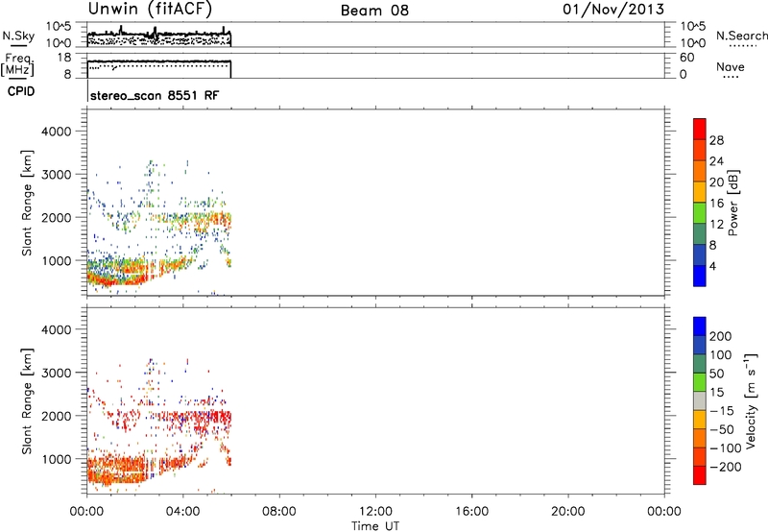
Task: Select the "CPID" row label
Action: [20, 91]
